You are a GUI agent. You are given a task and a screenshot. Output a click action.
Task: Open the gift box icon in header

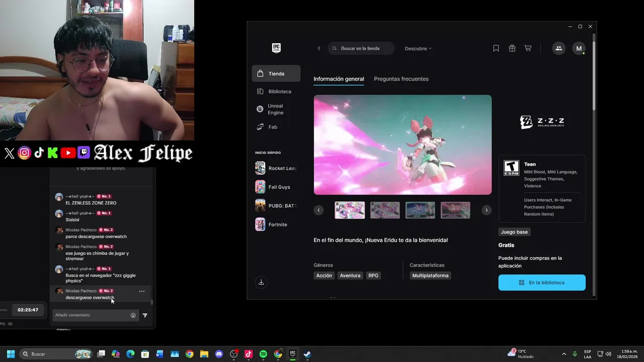click(x=512, y=48)
